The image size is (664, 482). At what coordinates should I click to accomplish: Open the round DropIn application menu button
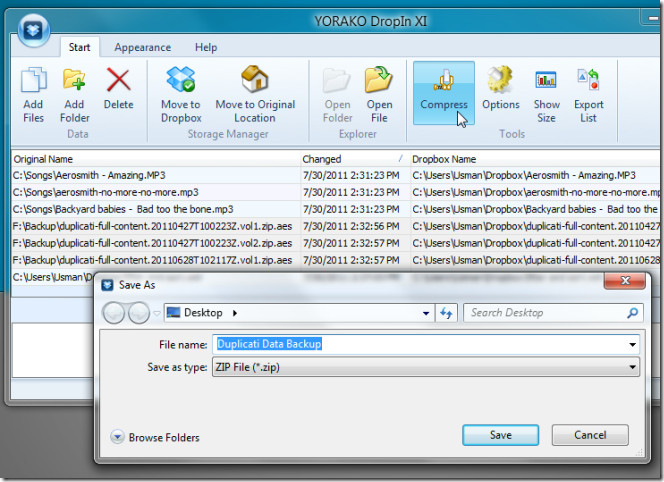tap(34, 30)
